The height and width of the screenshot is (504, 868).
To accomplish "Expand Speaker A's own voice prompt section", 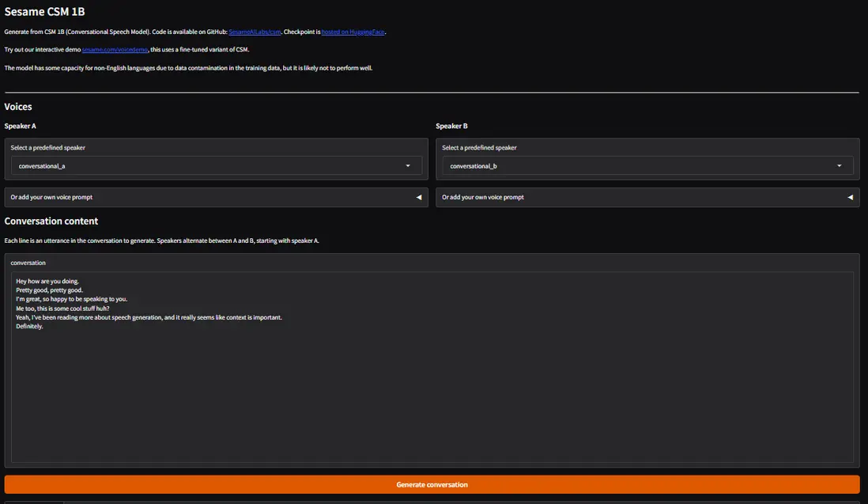I will 217,197.
